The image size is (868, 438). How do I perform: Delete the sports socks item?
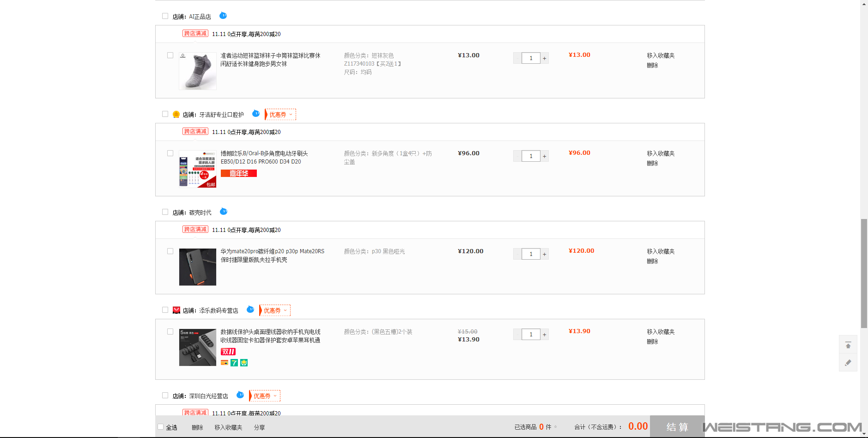point(652,65)
